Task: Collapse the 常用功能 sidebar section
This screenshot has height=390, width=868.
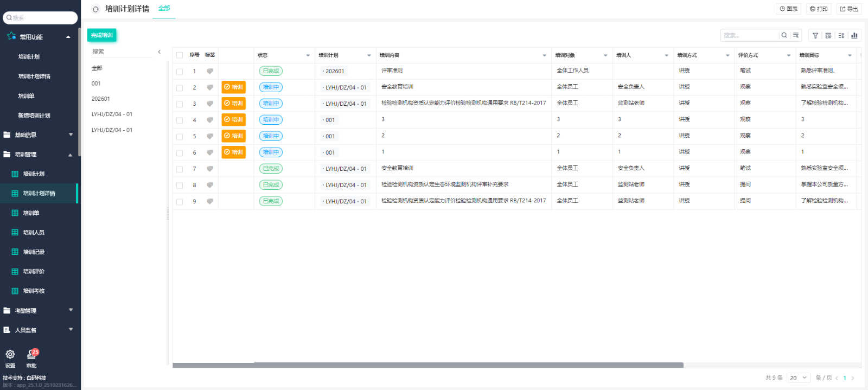Action: pyautogui.click(x=68, y=37)
